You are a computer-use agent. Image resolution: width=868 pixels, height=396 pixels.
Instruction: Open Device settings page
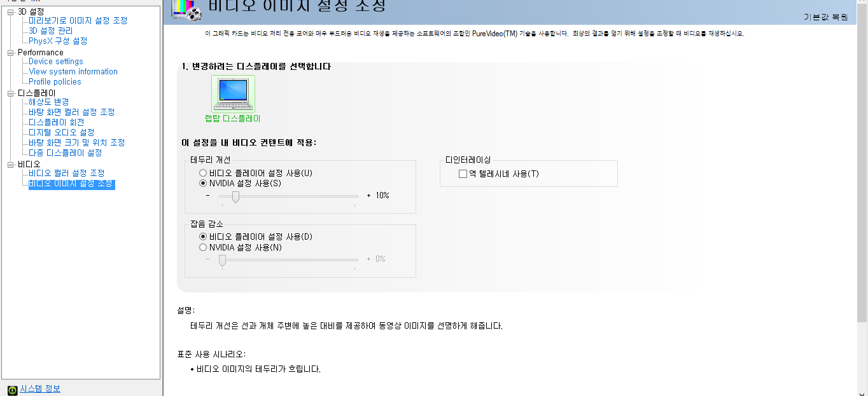tap(56, 62)
